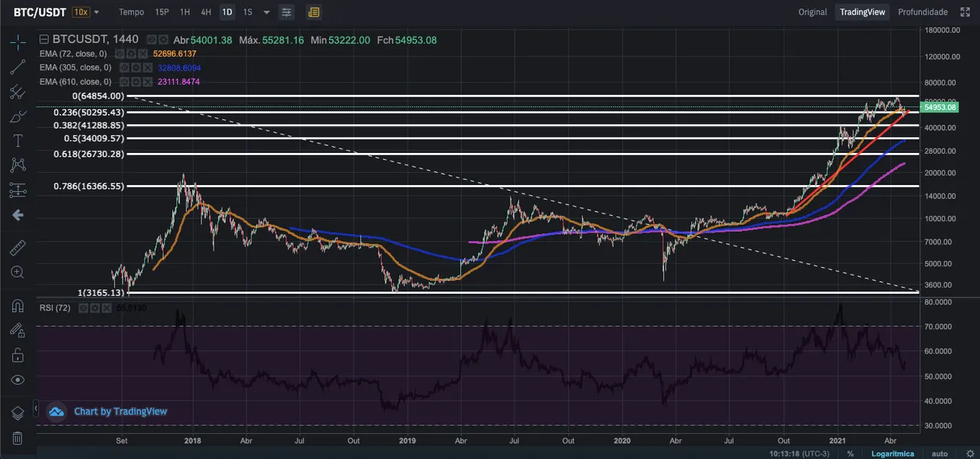Open EMA 610 settings gear
The width and height of the screenshot is (980, 459).
(135, 81)
